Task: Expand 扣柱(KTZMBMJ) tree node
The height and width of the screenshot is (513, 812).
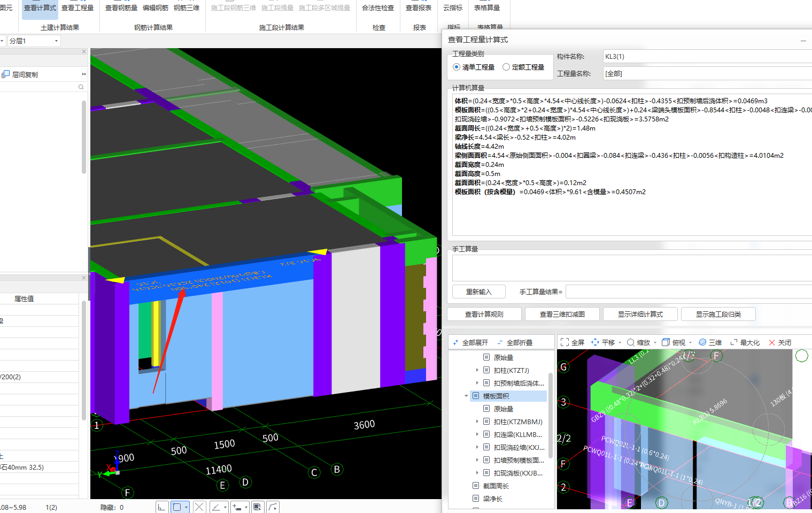Action: (x=477, y=422)
